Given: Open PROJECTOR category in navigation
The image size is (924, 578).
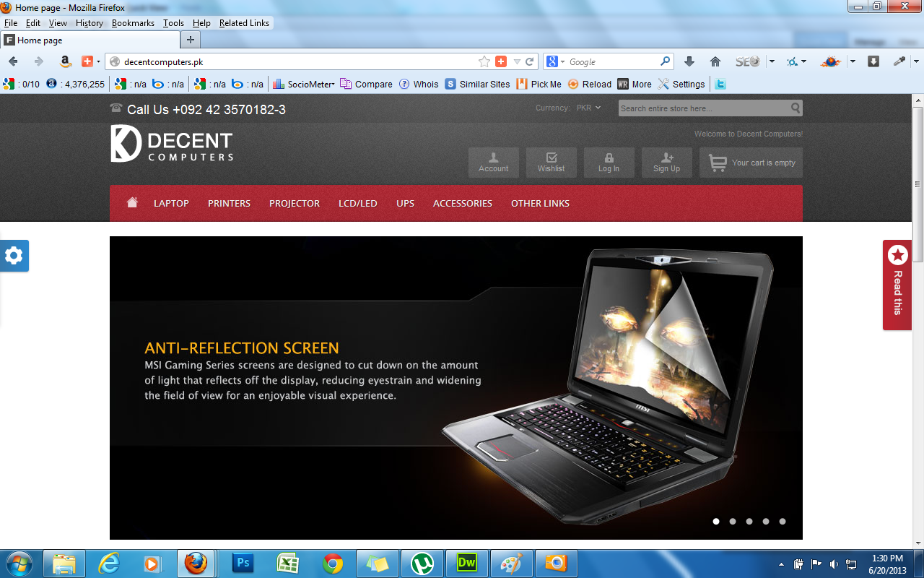Looking at the screenshot, I should click(295, 203).
